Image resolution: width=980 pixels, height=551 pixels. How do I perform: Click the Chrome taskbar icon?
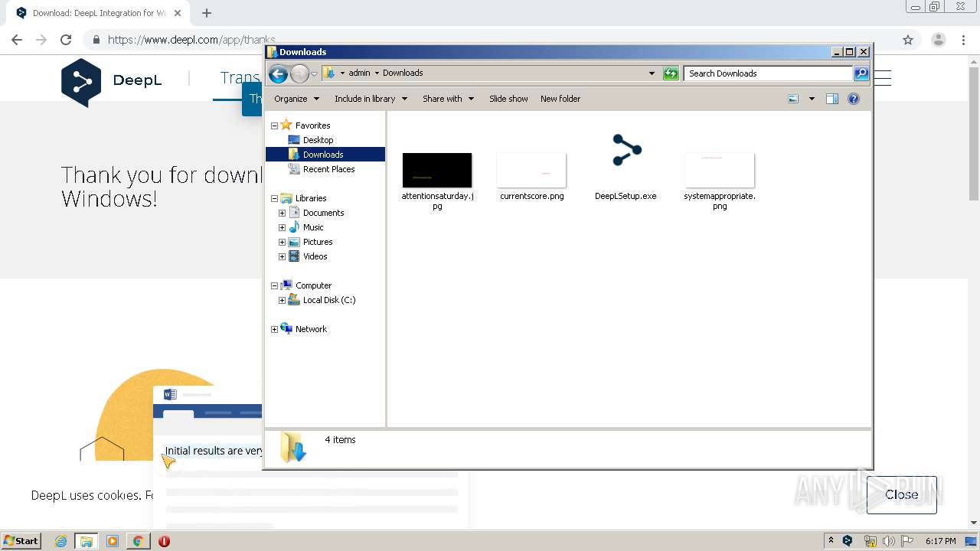click(138, 541)
